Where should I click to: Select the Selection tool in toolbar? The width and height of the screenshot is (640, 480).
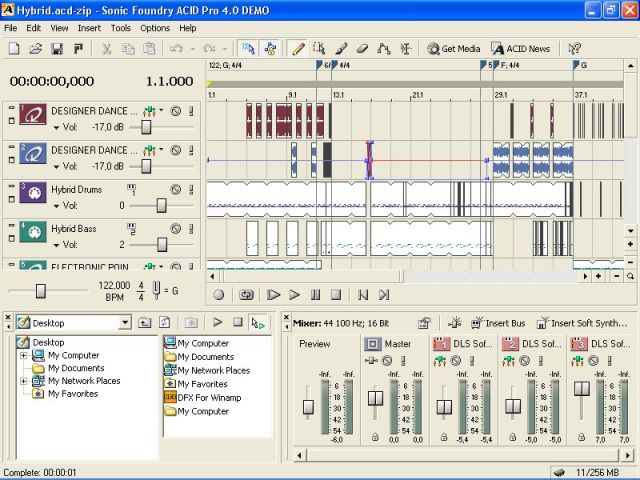(x=319, y=49)
